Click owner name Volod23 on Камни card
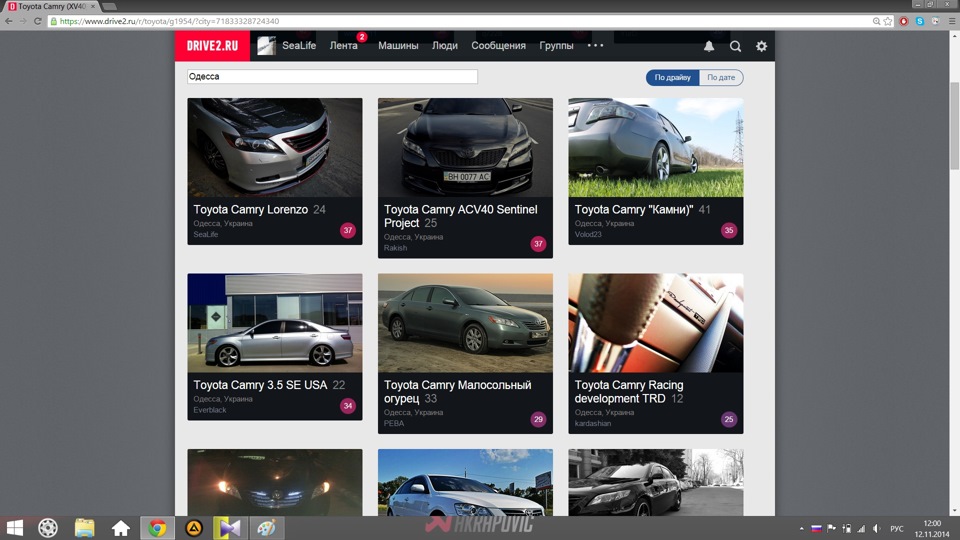Image resolution: width=960 pixels, height=540 pixels. (588, 234)
